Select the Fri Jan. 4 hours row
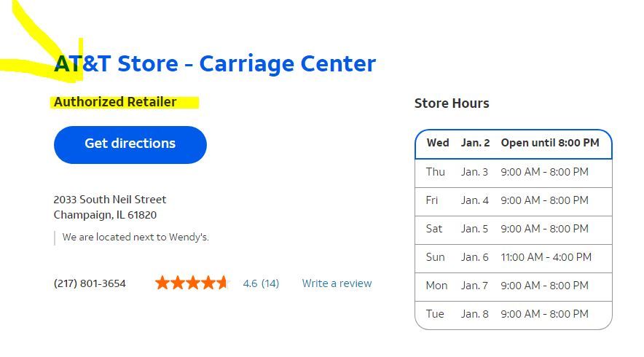The width and height of the screenshot is (644, 357). (513, 200)
